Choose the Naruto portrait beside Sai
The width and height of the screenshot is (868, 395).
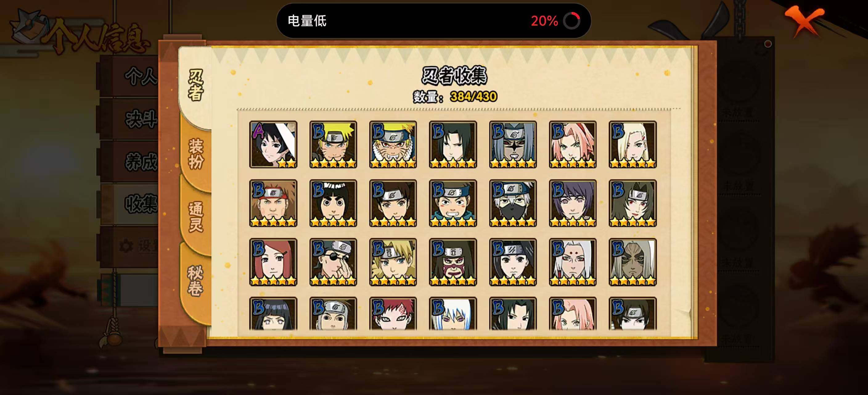pyautogui.click(x=333, y=144)
